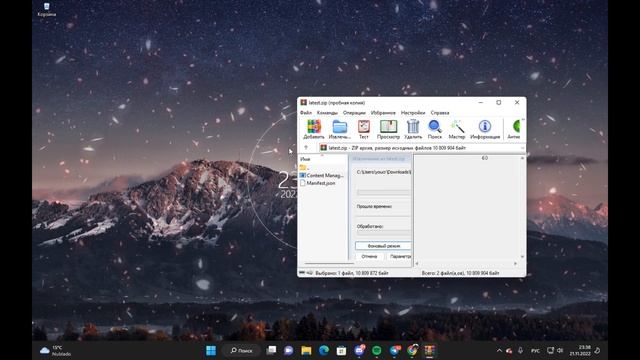Open Task View on the taskbar
Screen dimensions: 640x360
tap(271, 350)
